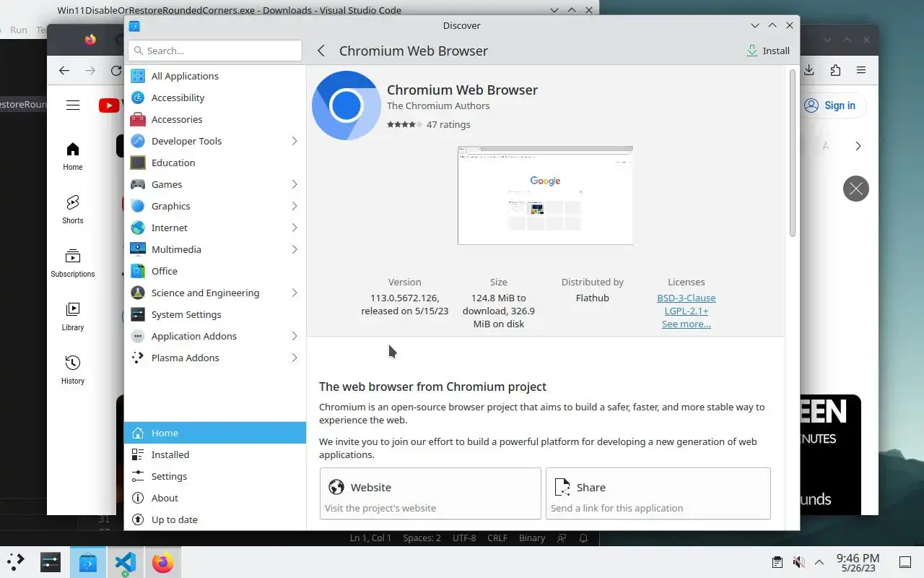Select the Accessories toolbox icon
This screenshot has height=578, width=924.
click(137, 119)
